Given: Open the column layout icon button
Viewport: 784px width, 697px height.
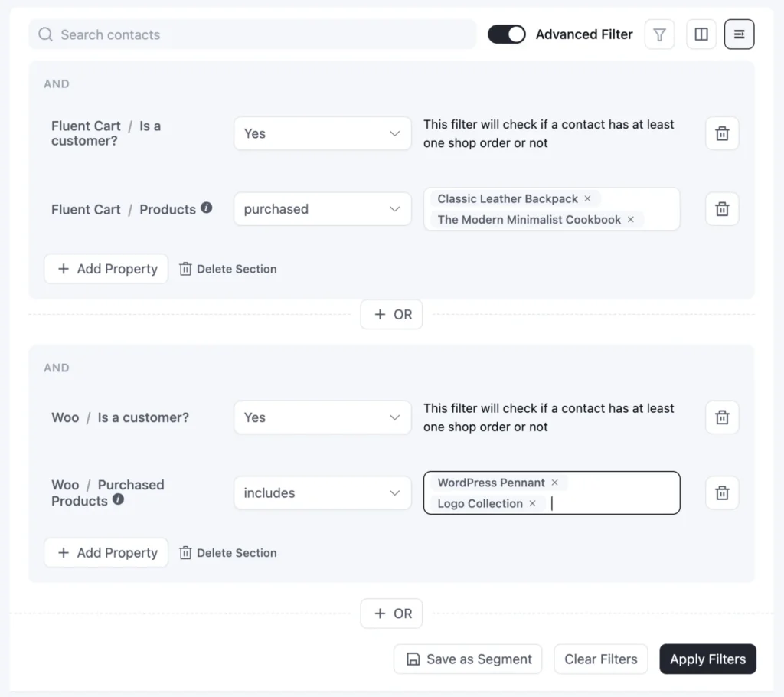Looking at the screenshot, I should tap(701, 34).
